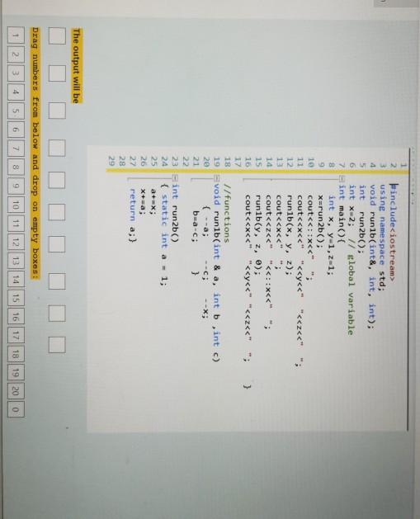The height and width of the screenshot is (519, 420).
Task: Click line number 29 in the gutter
Action: click(x=112, y=161)
